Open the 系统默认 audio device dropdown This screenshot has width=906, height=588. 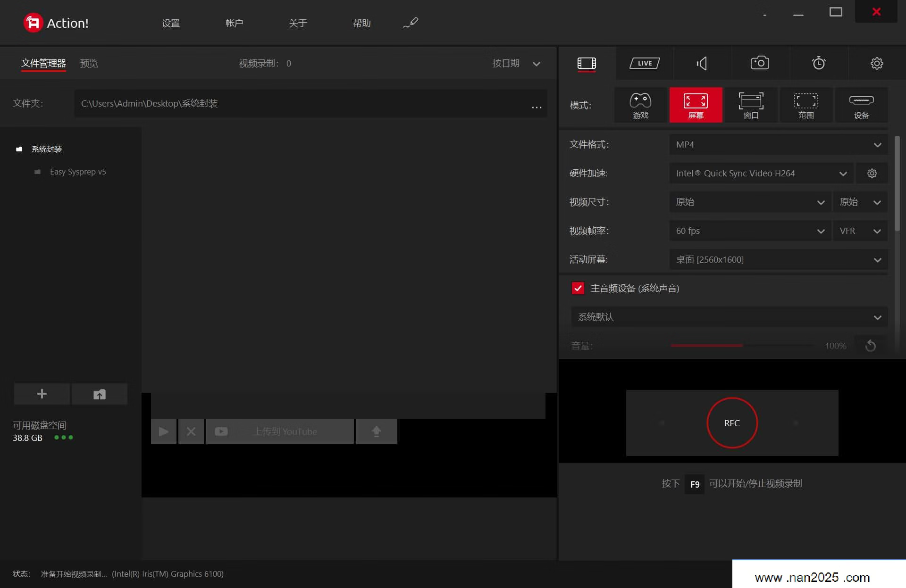coord(729,317)
